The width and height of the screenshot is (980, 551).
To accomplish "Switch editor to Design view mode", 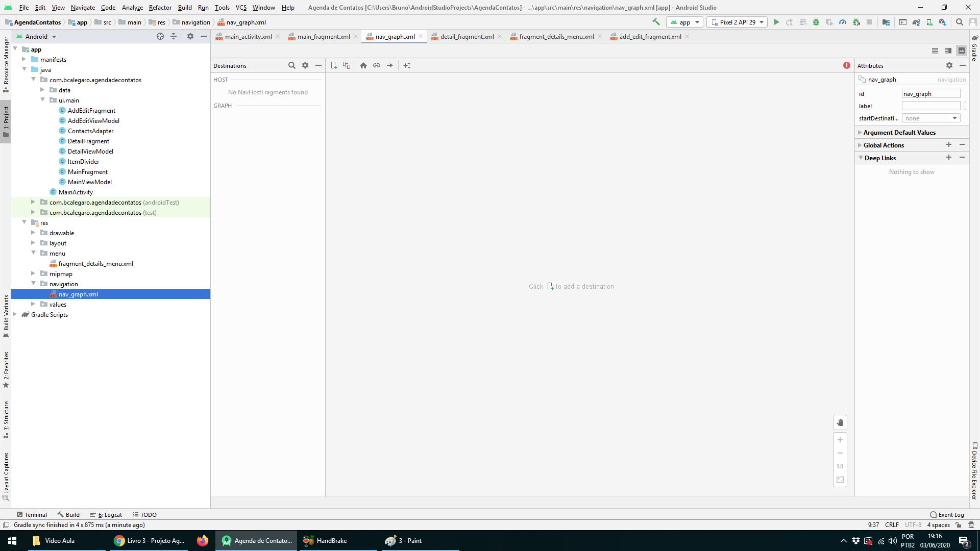I will point(962,51).
